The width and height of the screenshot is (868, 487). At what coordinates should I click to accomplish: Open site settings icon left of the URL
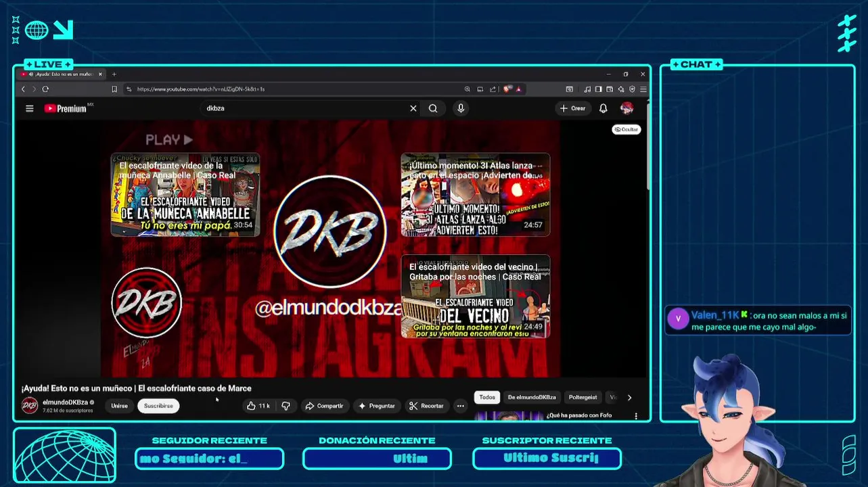click(129, 89)
